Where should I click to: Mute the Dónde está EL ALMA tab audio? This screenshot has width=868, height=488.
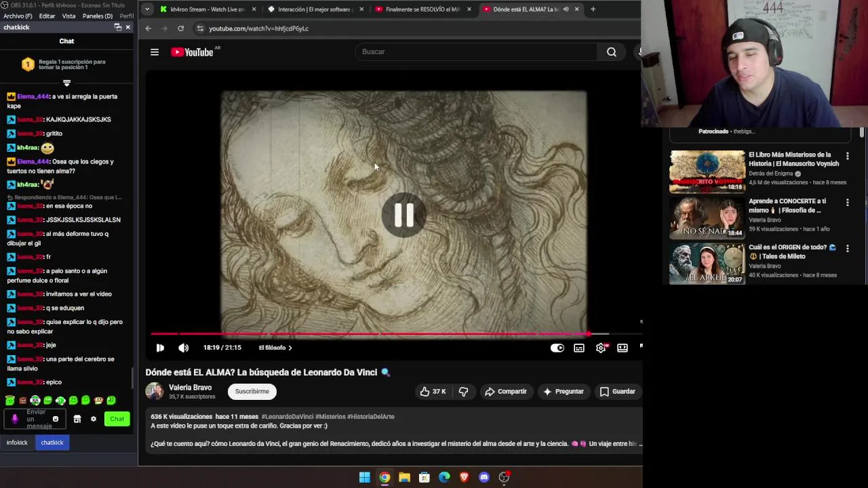click(x=566, y=9)
